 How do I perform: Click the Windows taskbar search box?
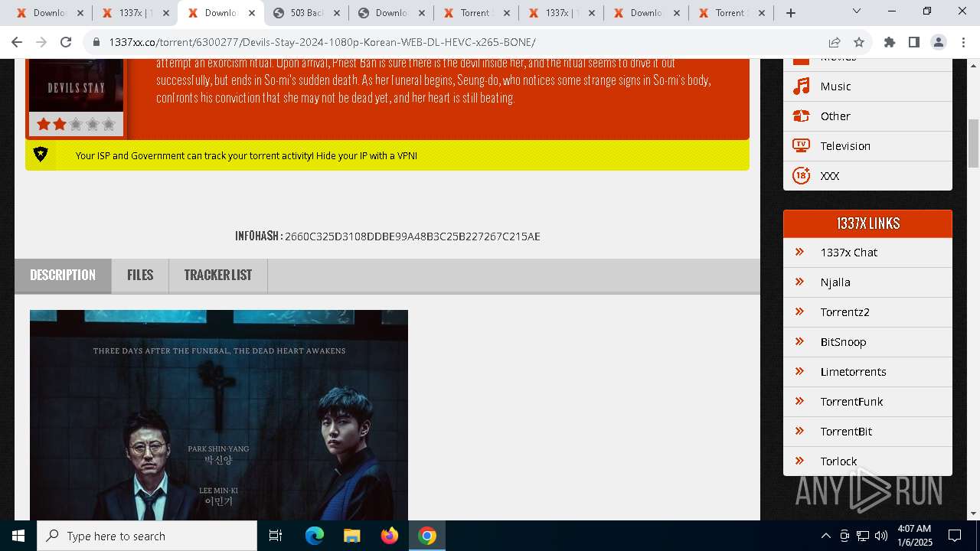tap(147, 536)
